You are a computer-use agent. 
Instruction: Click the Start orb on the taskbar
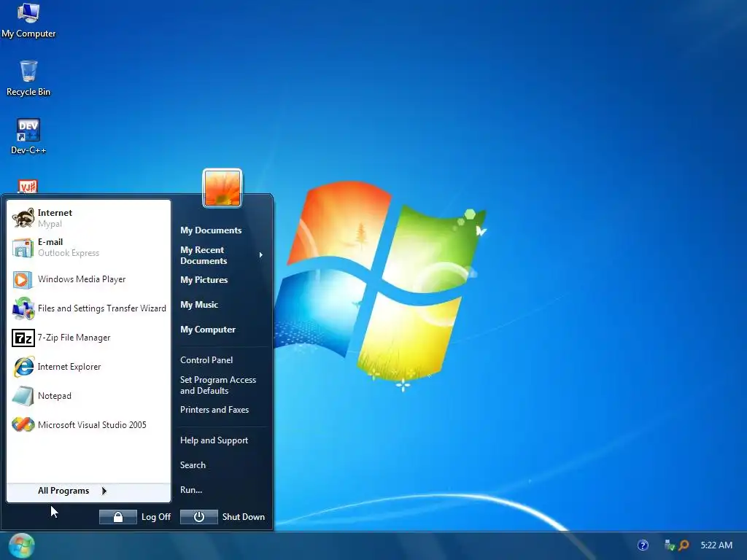21,545
